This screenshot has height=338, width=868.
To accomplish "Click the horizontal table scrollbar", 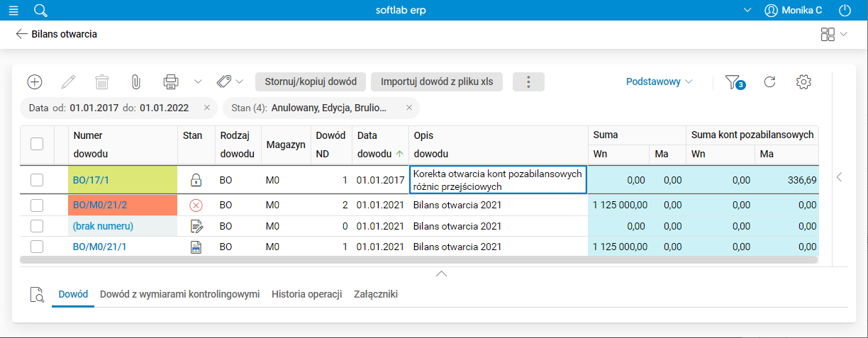I will pos(418,260).
